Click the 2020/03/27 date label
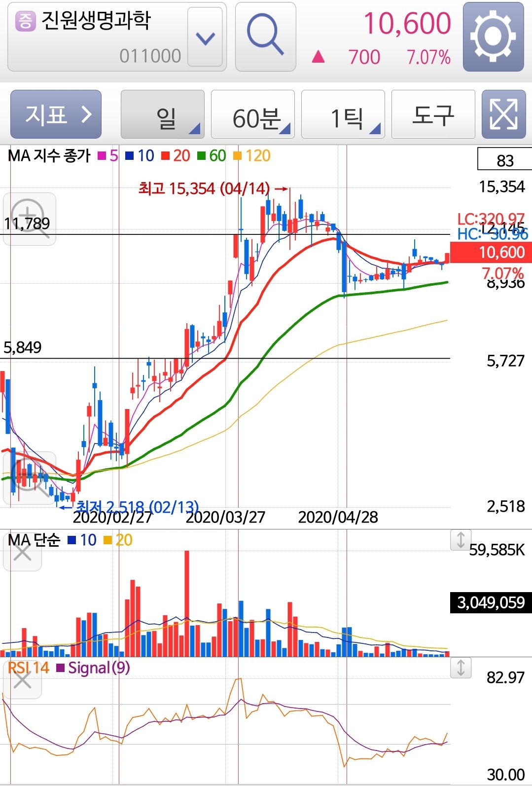Viewport: 532px width, 786px height. [225, 517]
